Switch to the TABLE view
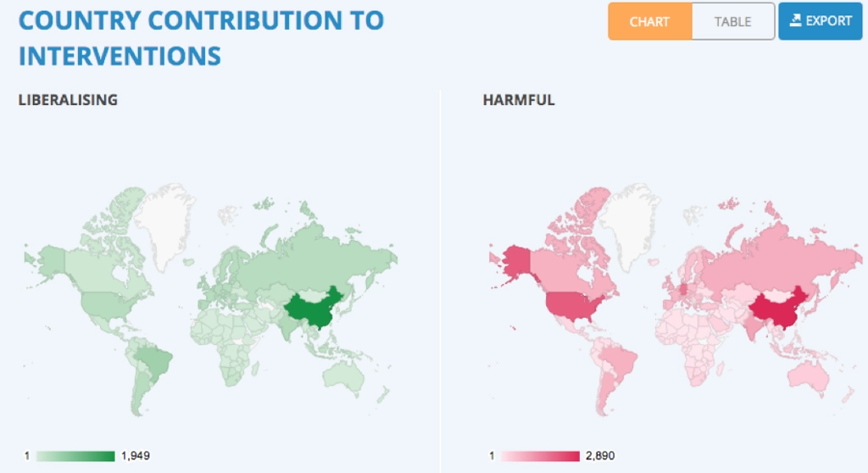 coord(732,21)
